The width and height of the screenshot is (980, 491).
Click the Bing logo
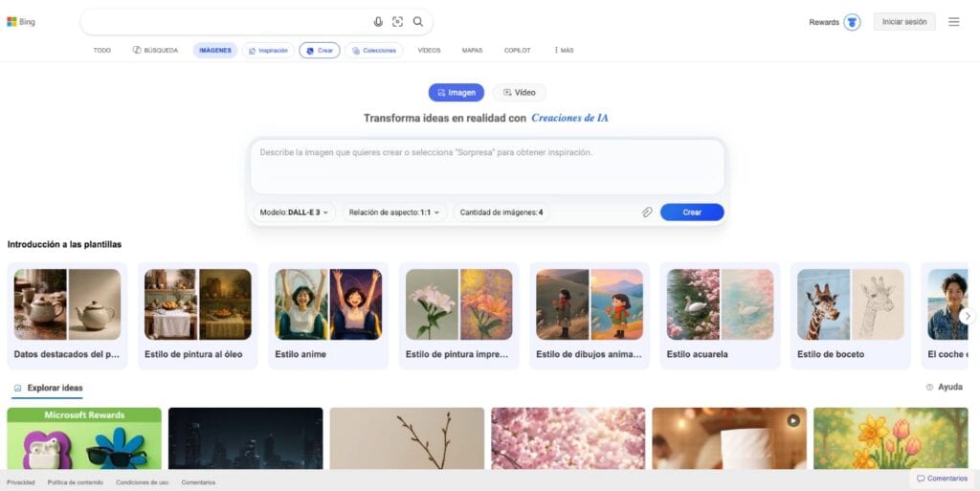[x=21, y=22]
